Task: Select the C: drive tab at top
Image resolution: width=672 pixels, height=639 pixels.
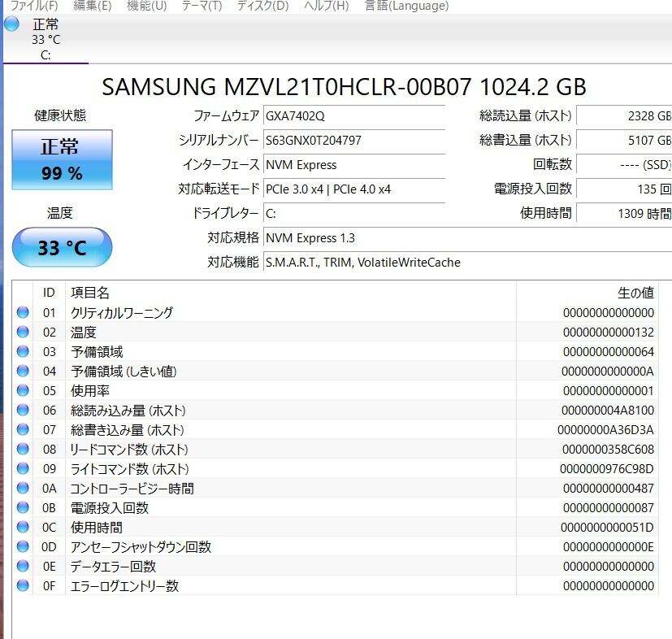Action: pos(46,39)
